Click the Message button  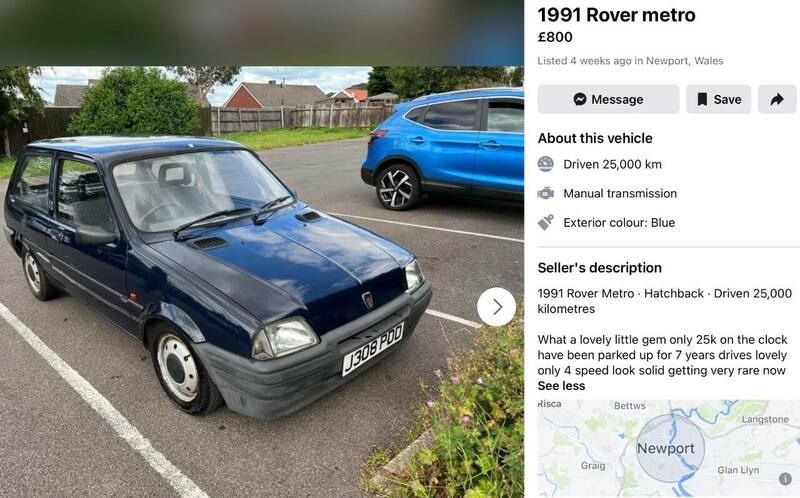tap(608, 99)
